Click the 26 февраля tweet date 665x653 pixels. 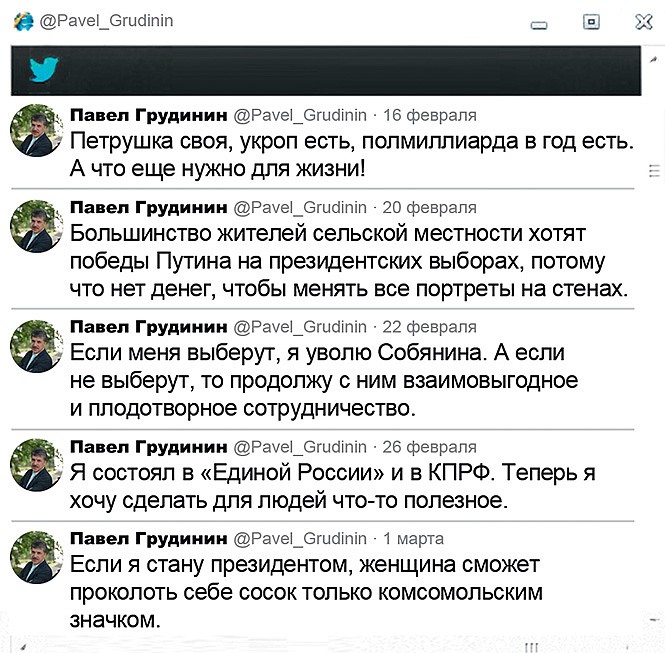click(x=430, y=445)
